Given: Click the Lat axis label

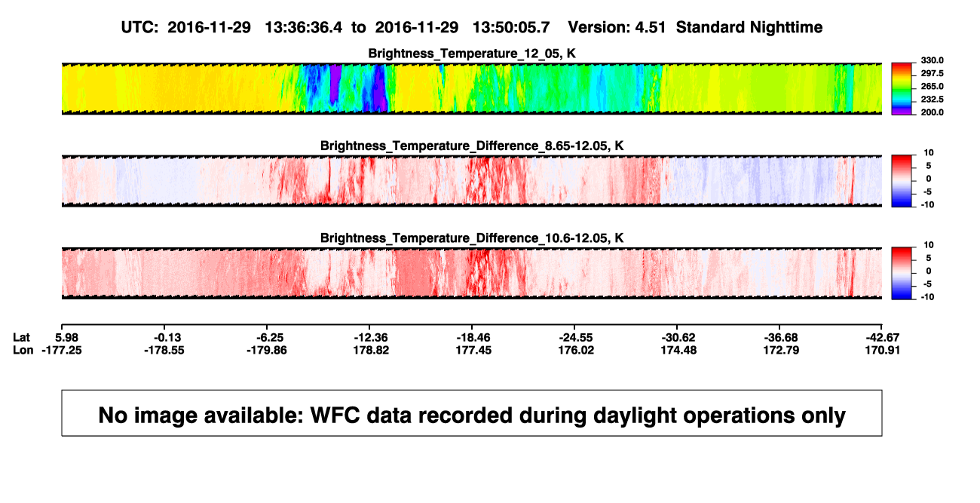Looking at the screenshot, I should (23, 337).
